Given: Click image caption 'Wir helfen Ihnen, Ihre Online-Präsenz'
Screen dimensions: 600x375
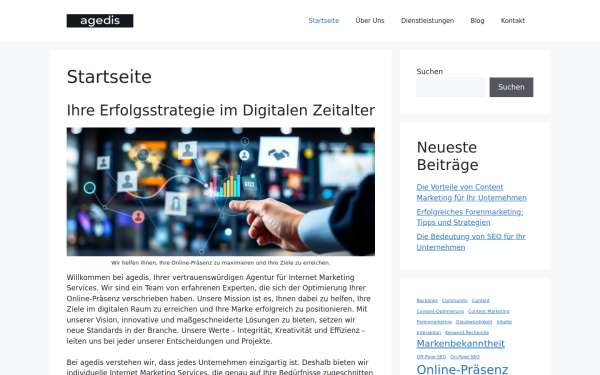Looking at the screenshot, I should coord(220,263).
